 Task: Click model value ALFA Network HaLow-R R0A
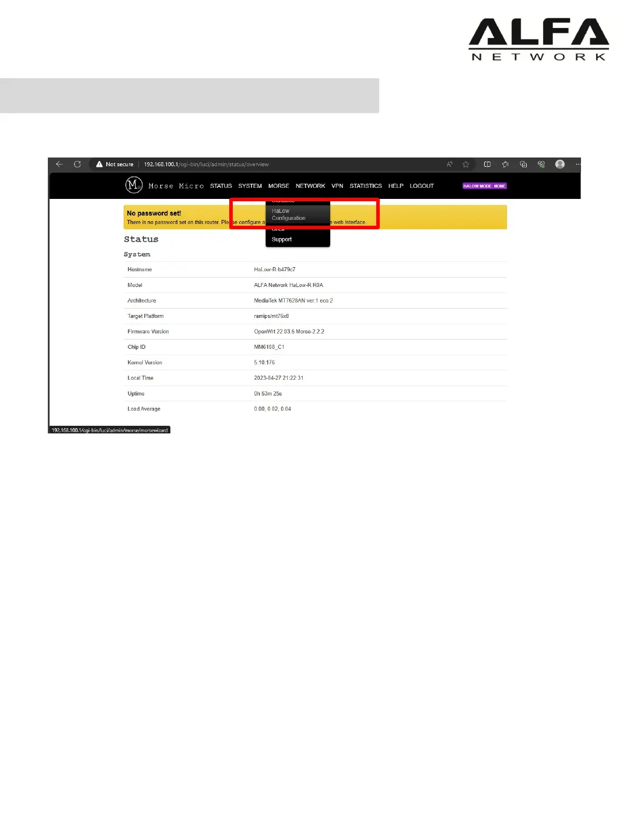click(288, 285)
